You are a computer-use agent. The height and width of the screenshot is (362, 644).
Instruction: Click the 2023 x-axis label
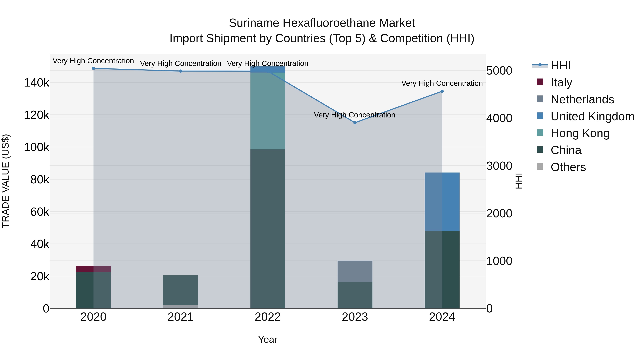click(x=355, y=317)
